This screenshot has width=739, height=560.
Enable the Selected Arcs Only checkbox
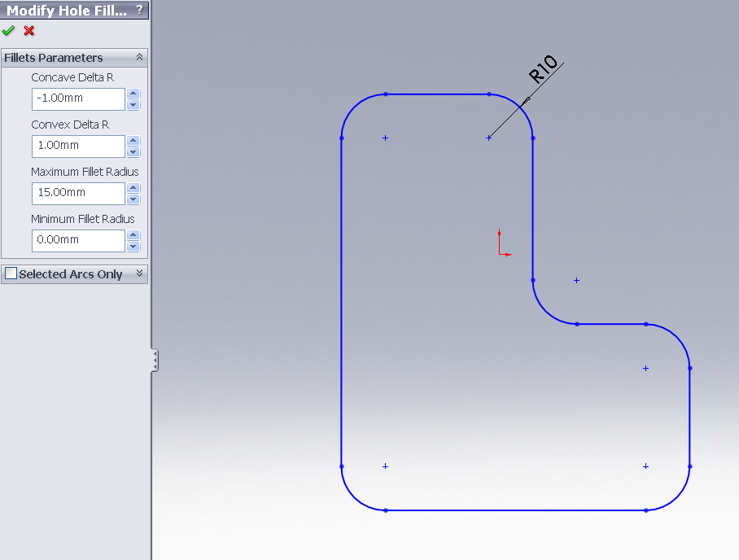tap(11, 274)
